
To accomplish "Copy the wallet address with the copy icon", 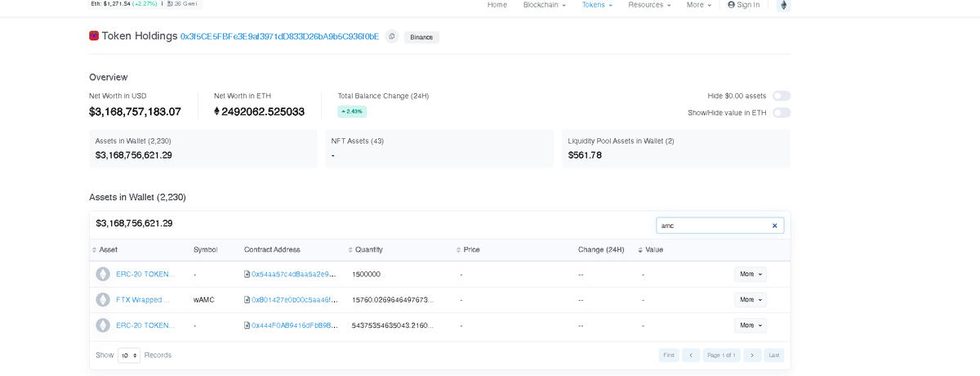I will (392, 37).
